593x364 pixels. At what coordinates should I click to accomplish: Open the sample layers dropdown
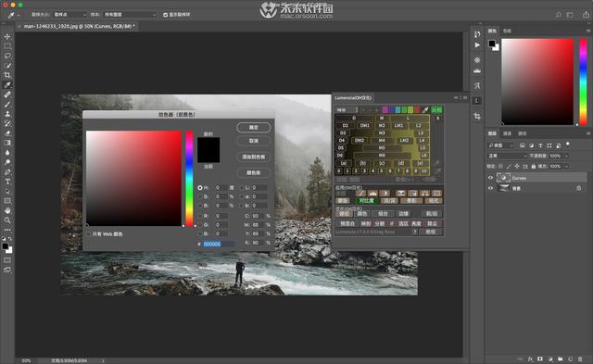click(130, 15)
